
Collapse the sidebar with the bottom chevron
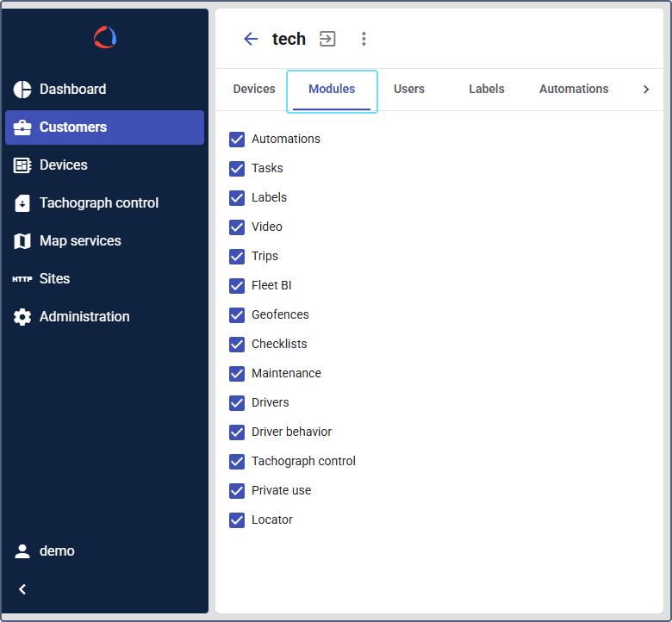(x=22, y=589)
